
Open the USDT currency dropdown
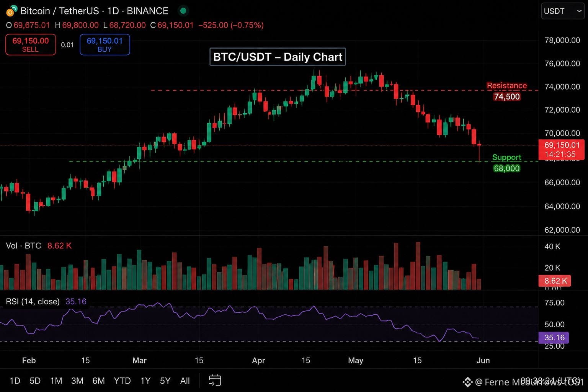pos(562,11)
